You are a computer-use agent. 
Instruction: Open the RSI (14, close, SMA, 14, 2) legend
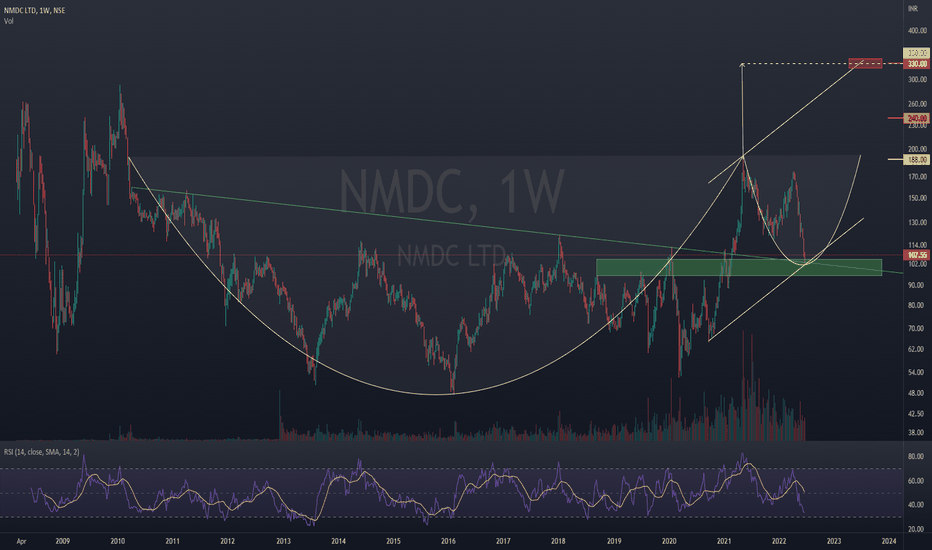(x=42, y=452)
